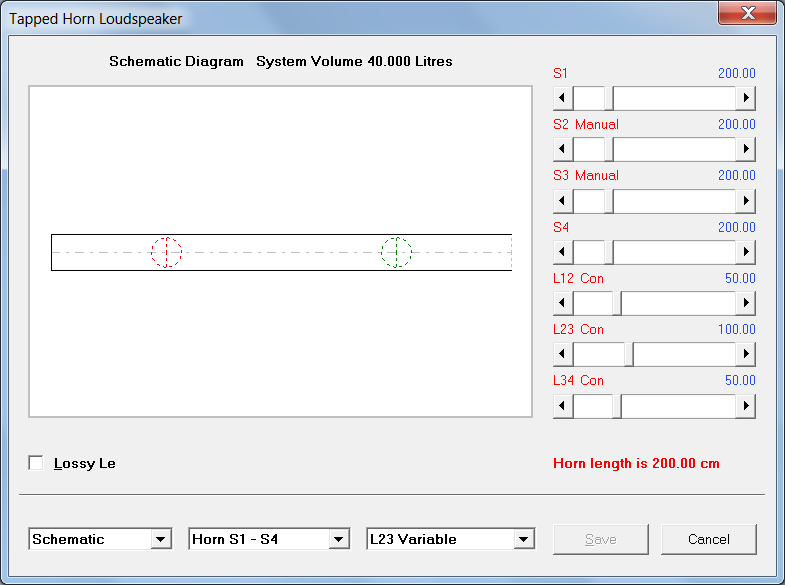The height and width of the screenshot is (585, 785).
Task: Close the Tapped Horn Loudspeaker dialog
Action: click(x=747, y=13)
